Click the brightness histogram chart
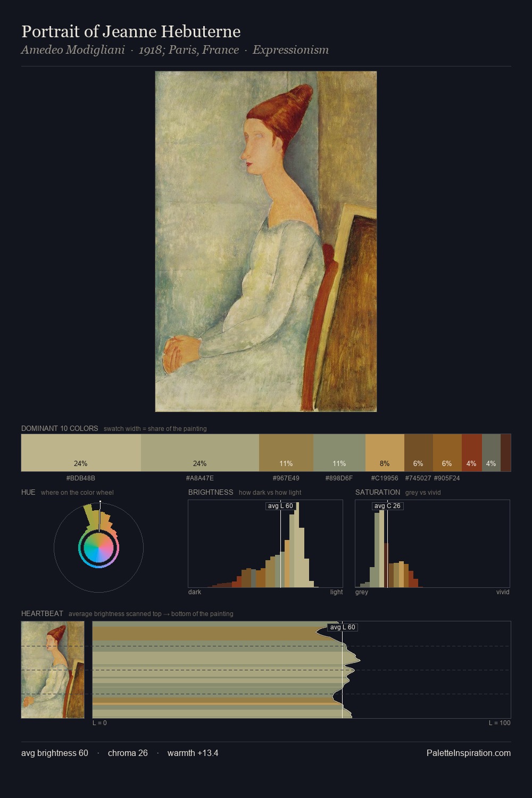The width and height of the screenshot is (532, 798). [x=265, y=544]
